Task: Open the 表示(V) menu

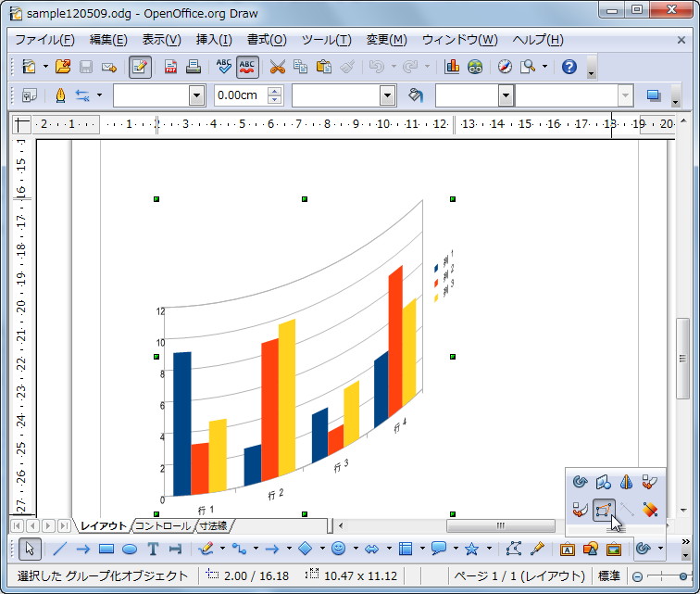Action: coord(161,40)
